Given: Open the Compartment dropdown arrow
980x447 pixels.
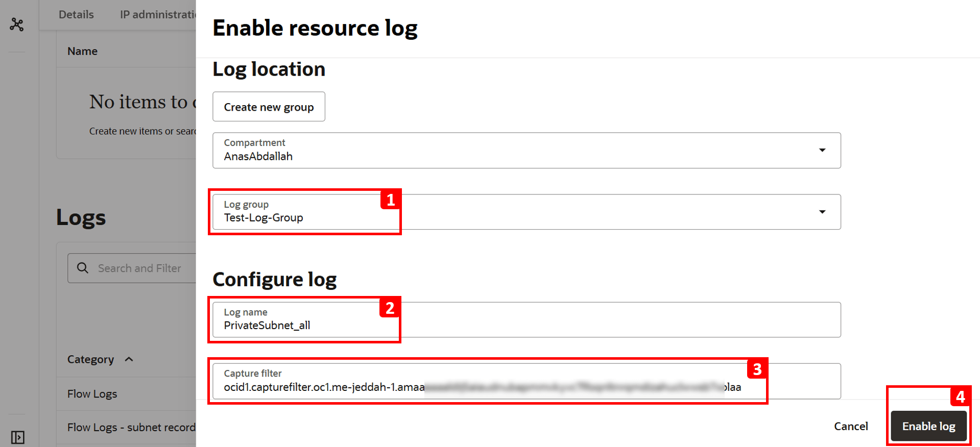Looking at the screenshot, I should (x=822, y=150).
